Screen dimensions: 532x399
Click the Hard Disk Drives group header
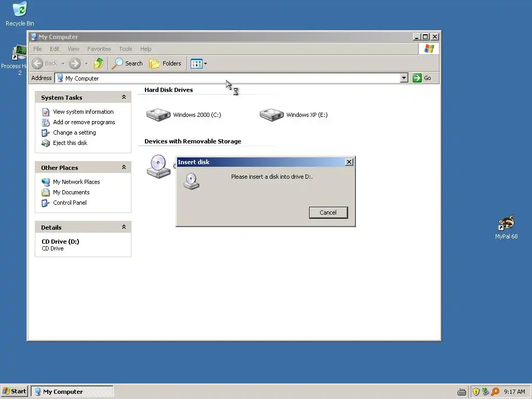point(169,90)
